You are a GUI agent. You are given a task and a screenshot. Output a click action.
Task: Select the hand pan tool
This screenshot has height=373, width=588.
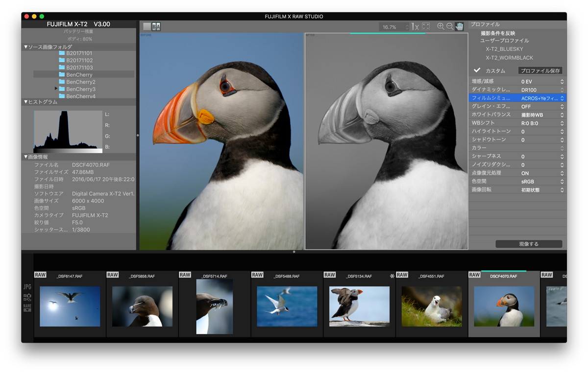(x=459, y=27)
